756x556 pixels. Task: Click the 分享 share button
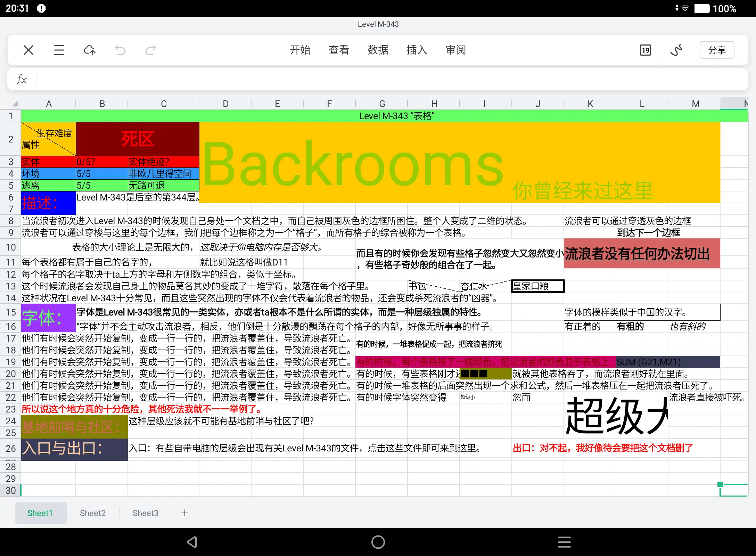pyautogui.click(x=717, y=50)
